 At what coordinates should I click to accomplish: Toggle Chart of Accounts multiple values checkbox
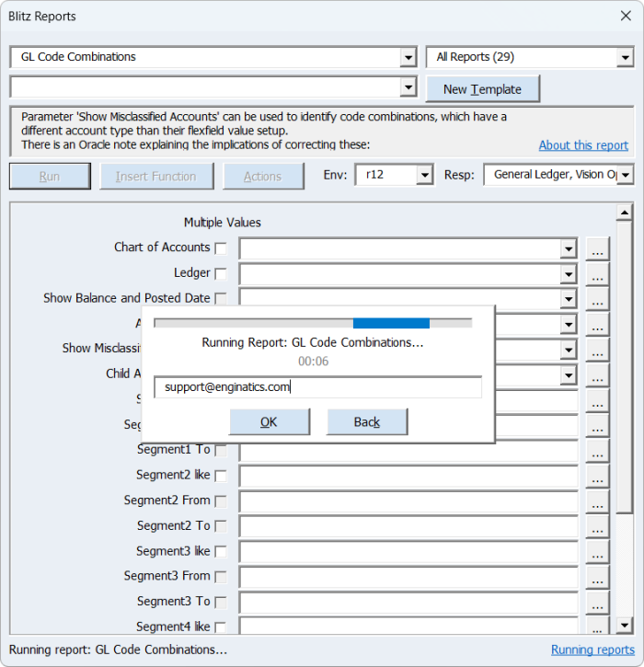(x=221, y=248)
